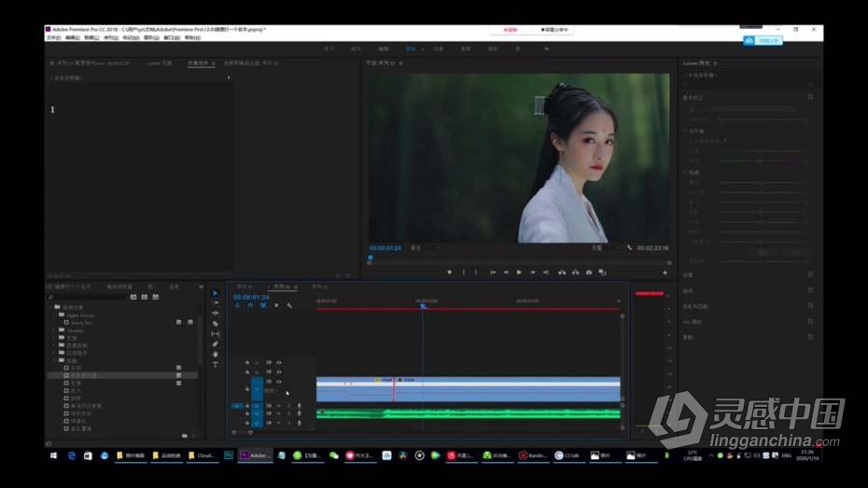Viewport: 868px width, 488px height.
Task: Open the Sequence menu
Action: [111, 37]
